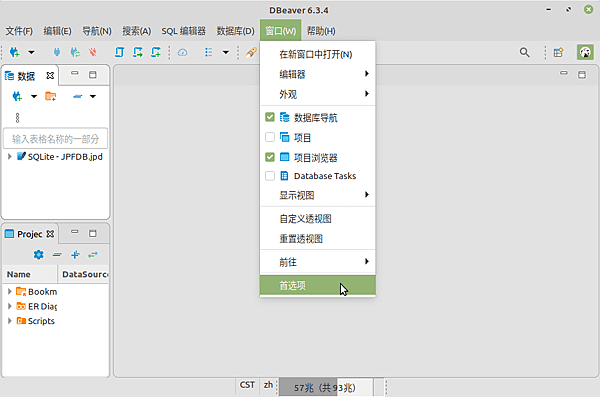Expand the Bookmarks folder node
Image resolution: width=600 pixels, height=397 pixels.
[10, 291]
